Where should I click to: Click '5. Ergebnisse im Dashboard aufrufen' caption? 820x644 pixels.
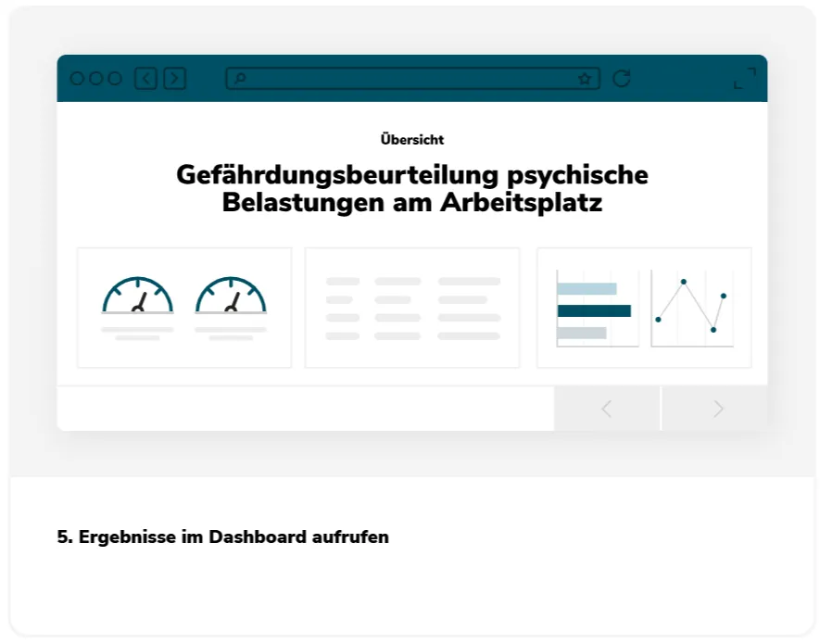222,537
